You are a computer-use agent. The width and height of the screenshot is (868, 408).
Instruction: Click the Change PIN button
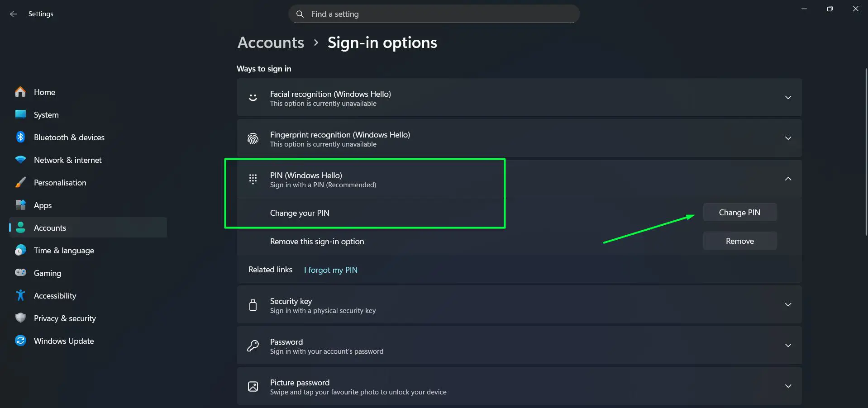click(x=739, y=212)
